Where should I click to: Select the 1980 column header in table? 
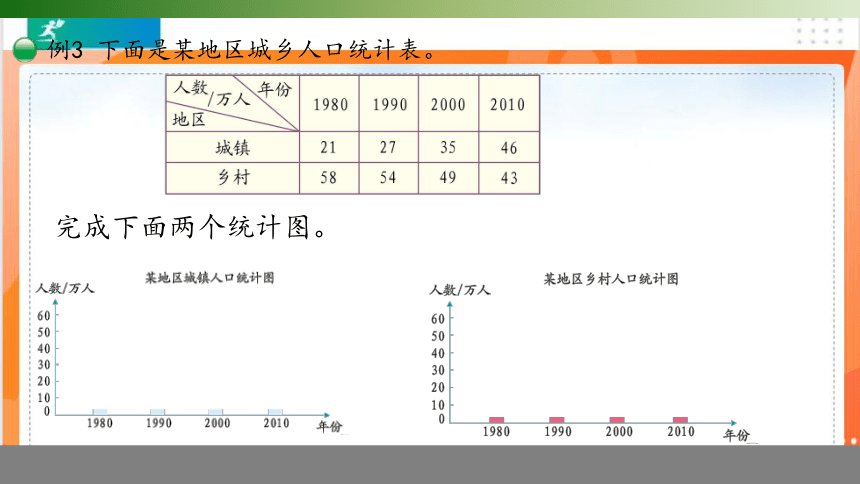[x=330, y=104]
